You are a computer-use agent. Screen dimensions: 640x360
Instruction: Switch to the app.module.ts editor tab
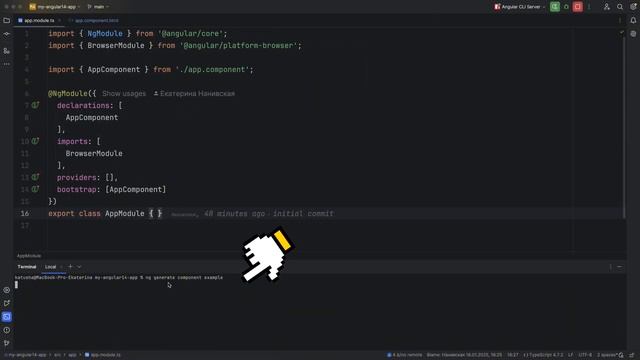pyautogui.click(x=39, y=20)
